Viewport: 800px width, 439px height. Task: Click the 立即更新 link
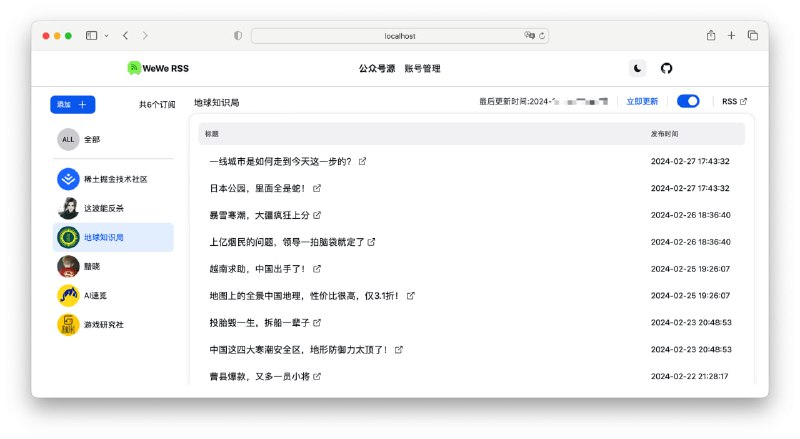[x=642, y=102]
